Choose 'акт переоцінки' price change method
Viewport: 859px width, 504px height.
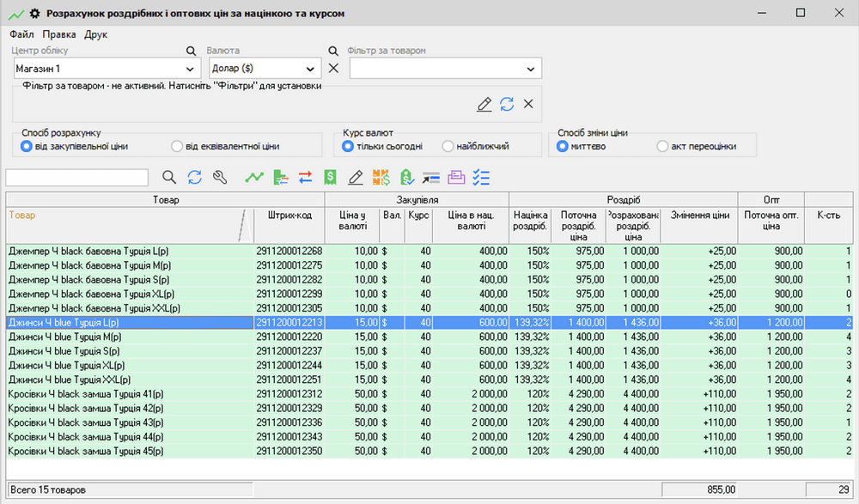click(x=662, y=147)
